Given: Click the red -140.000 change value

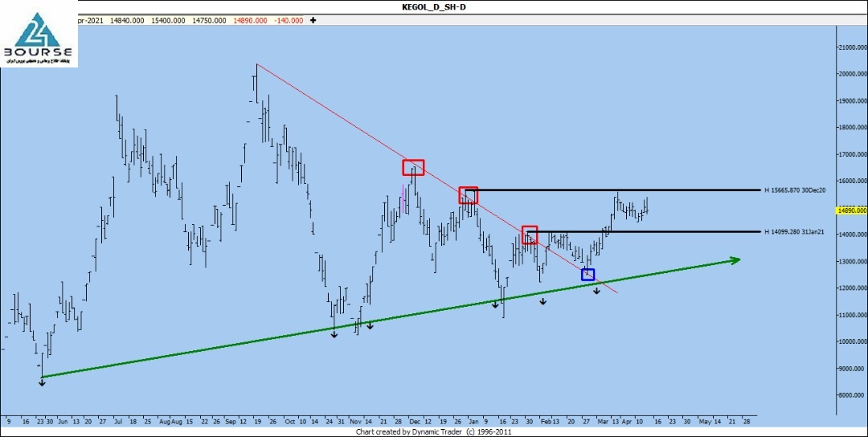Looking at the screenshot, I should click(288, 20).
